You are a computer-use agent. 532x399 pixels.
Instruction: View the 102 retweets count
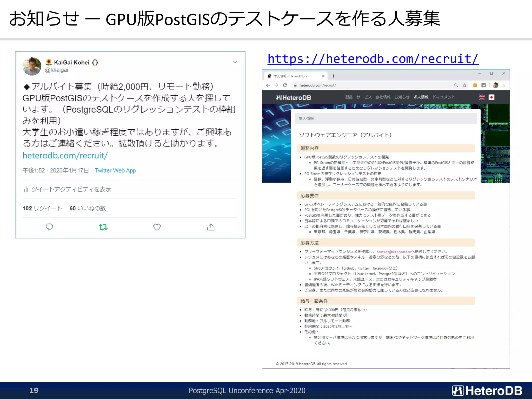(42, 208)
